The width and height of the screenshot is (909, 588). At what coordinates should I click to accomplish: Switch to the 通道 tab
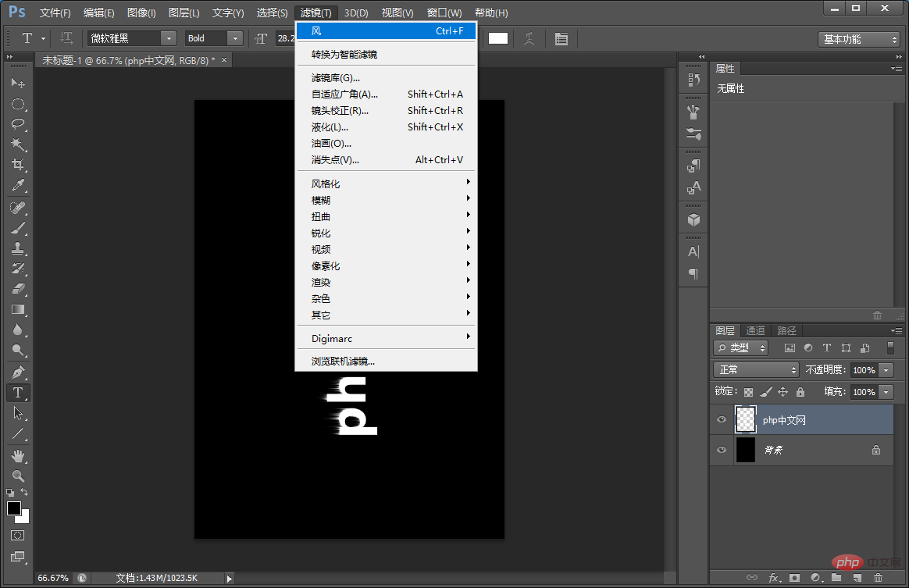tap(755, 330)
